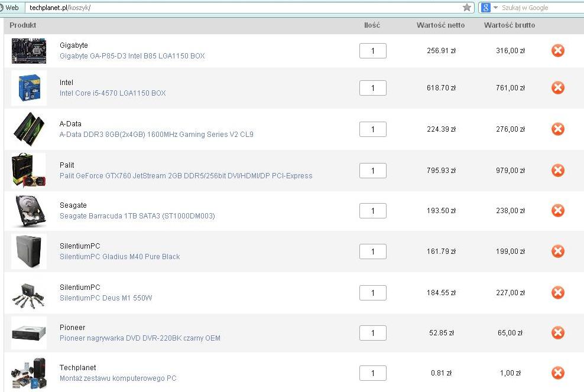Edit quantity field for Gigabyte motherboard
This screenshot has height=392, width=584.
click(373, 51)
